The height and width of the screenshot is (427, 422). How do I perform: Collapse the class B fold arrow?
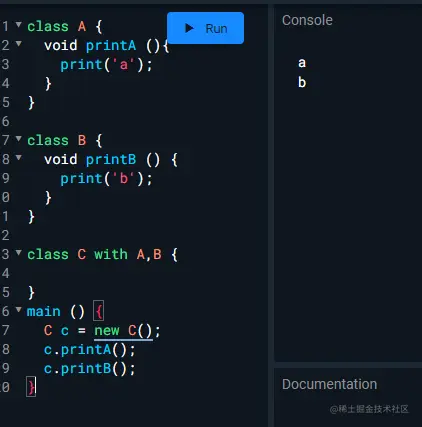[x=19, y=138]
